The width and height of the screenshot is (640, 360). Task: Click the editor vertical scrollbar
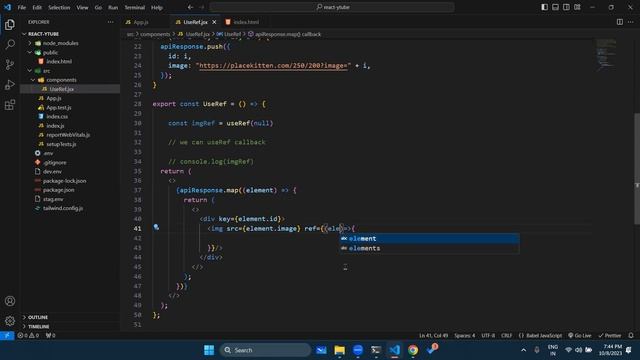pos(637,168)
